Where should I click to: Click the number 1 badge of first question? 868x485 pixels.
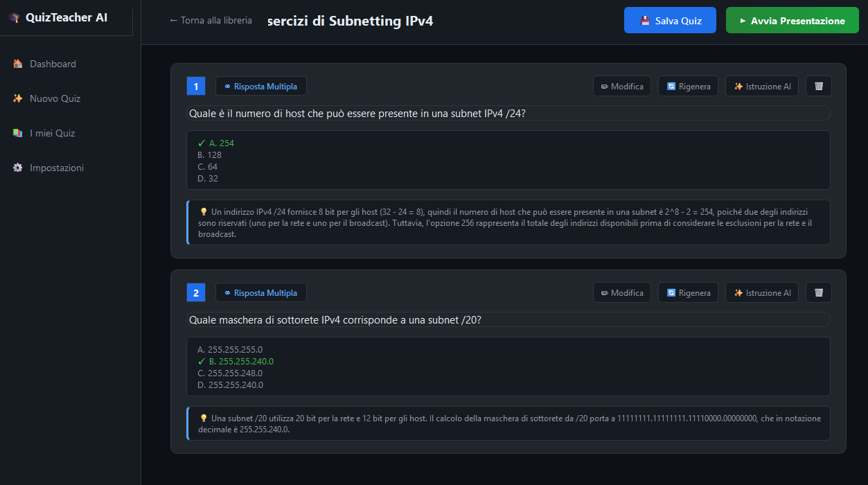point(196,87)
